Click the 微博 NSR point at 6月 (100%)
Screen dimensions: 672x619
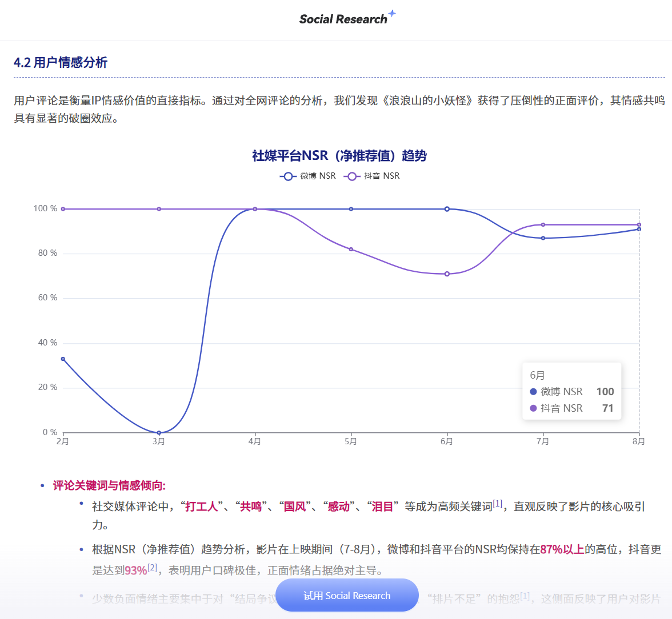[447, 209]
